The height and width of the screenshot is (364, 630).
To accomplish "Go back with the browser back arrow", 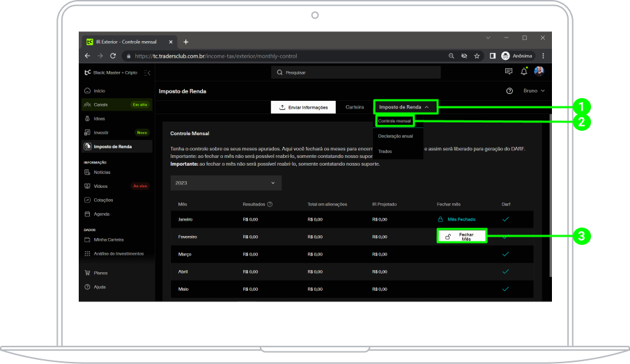I will click(x=88, y=56).
